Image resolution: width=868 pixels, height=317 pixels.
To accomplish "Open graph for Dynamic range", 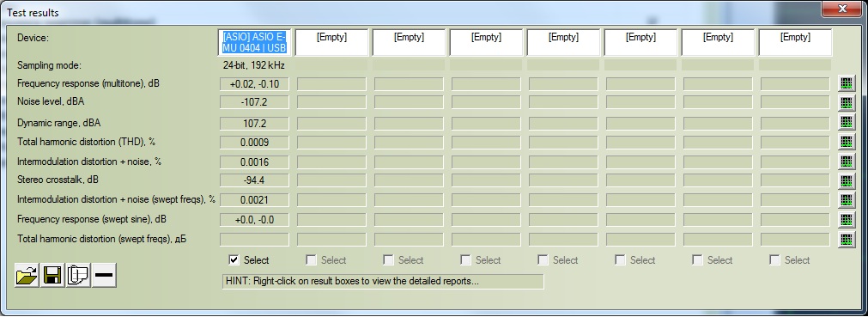I will point(847,123).
